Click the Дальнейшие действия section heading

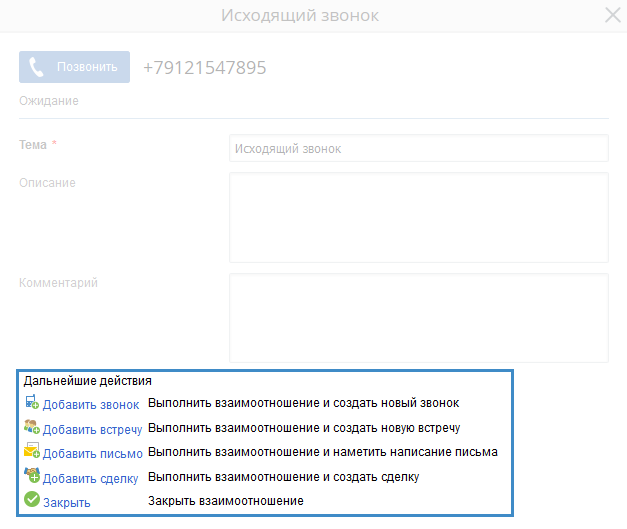(x=88, y=381)
